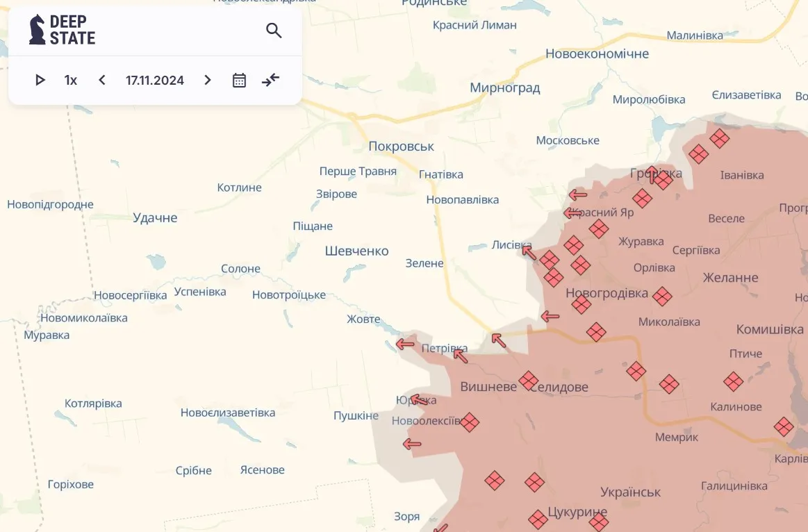Go to previous date with left chevron

coord(101,80)
